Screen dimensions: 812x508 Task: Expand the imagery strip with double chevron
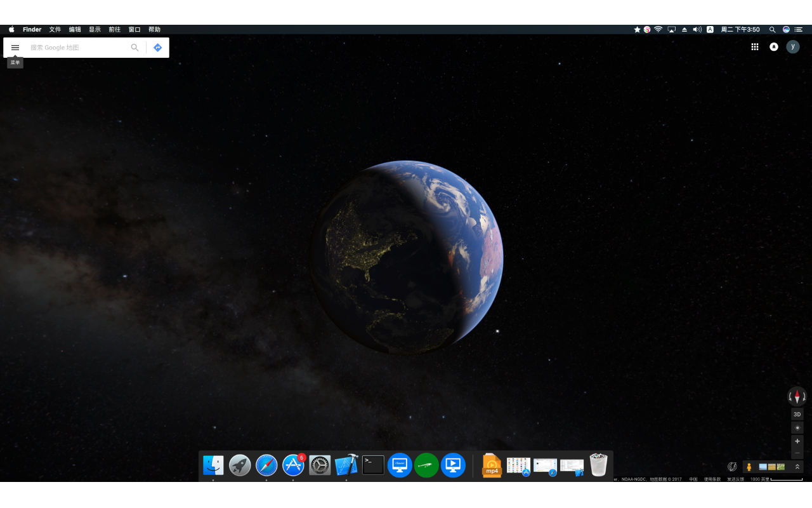797,467
